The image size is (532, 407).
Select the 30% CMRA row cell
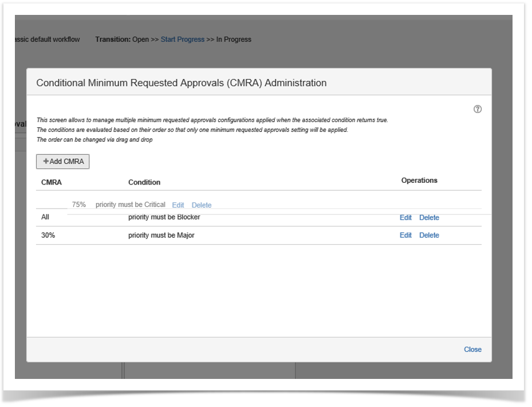pyautogui.click(x=48, y=235)
